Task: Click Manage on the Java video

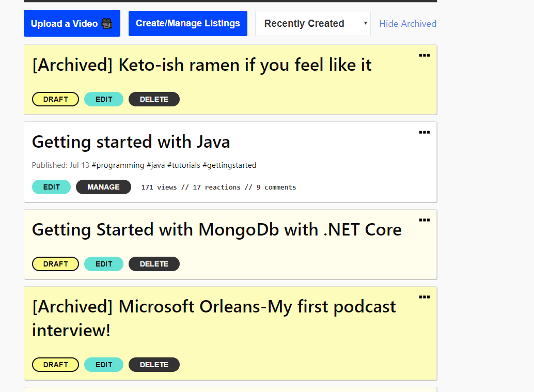Action: tap(103, 187)
